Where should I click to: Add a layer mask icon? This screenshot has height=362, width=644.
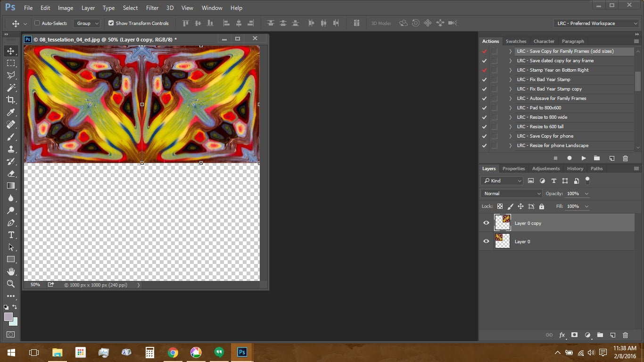(574, 335)
